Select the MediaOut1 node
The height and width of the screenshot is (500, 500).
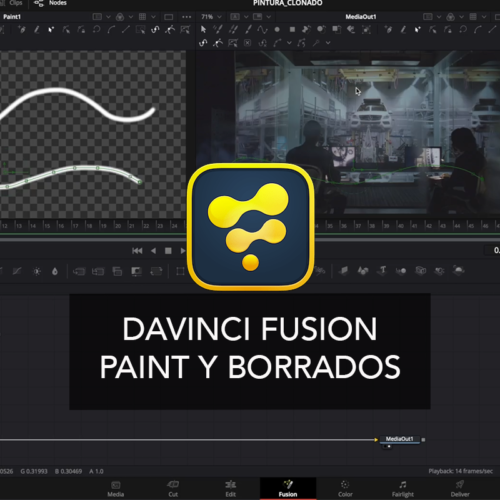[x=399, y=439]
